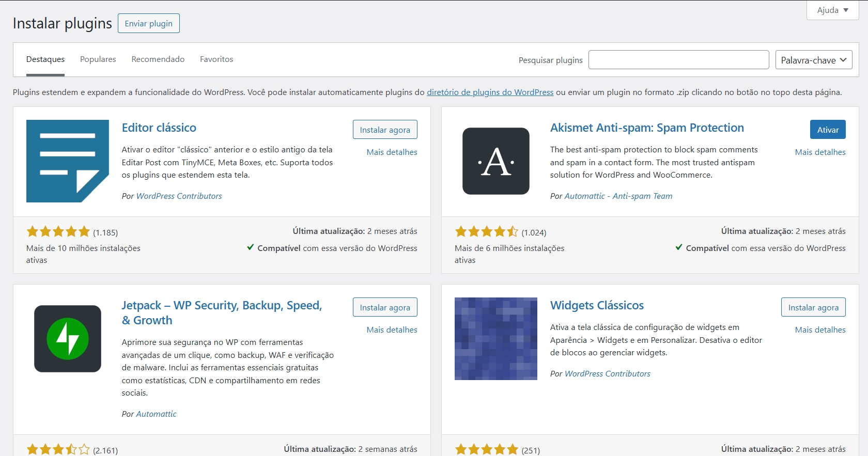The image size is (868, 456).
Task: Open the diretório de plugins do WordPress link
Action: (490, 92)
